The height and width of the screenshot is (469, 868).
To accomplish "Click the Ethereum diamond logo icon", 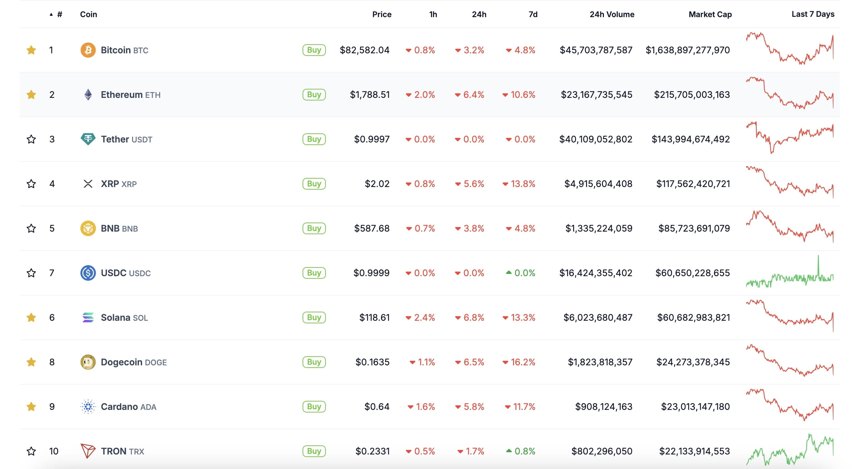I will (x=88, y=95).
